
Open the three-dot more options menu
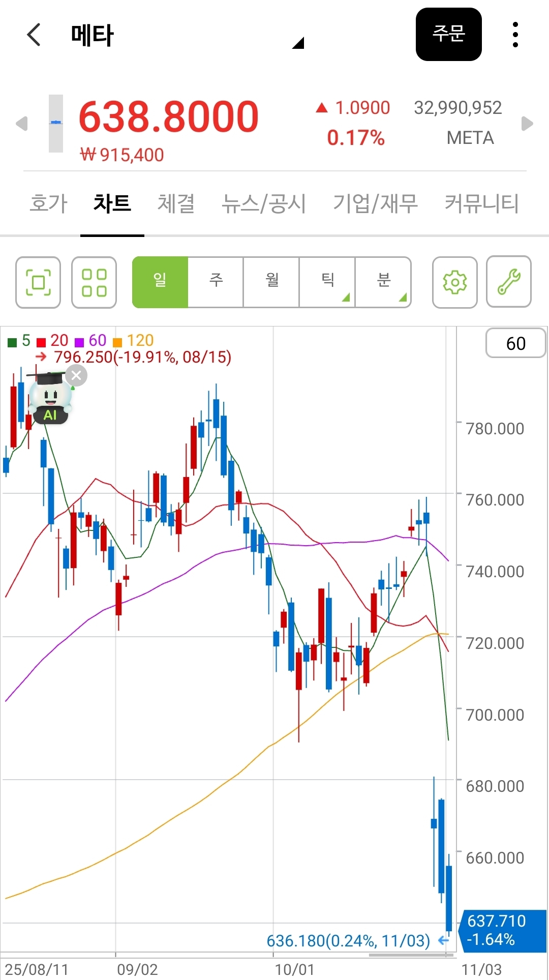click(x=515, y=35)
